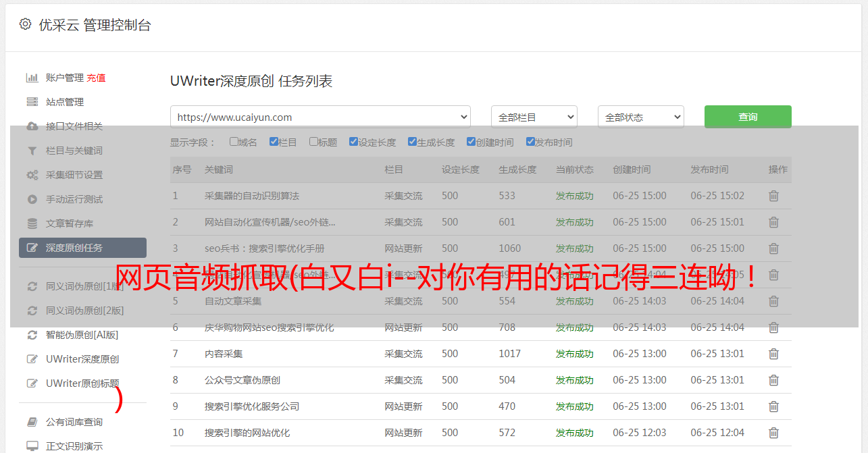Screen dimensions: 868x453
Task: Open the 全部状态 dropdown
Action: pos(641,117)
